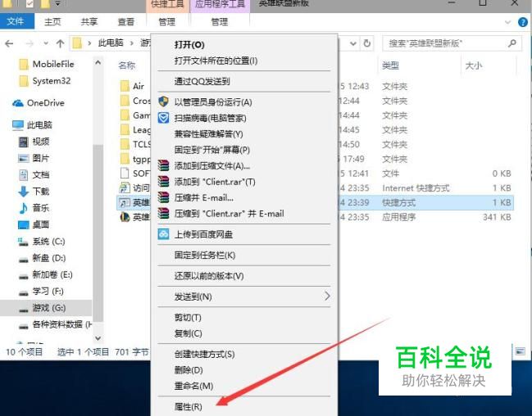
Task: Open address bar history dropdown
Action: tap(353, 43)
